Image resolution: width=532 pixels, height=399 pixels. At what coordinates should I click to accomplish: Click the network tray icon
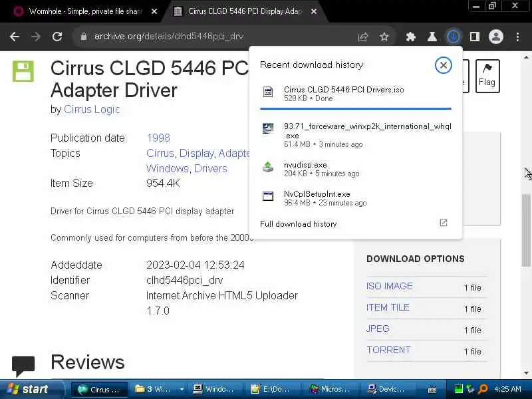click(x=470, y=389)
